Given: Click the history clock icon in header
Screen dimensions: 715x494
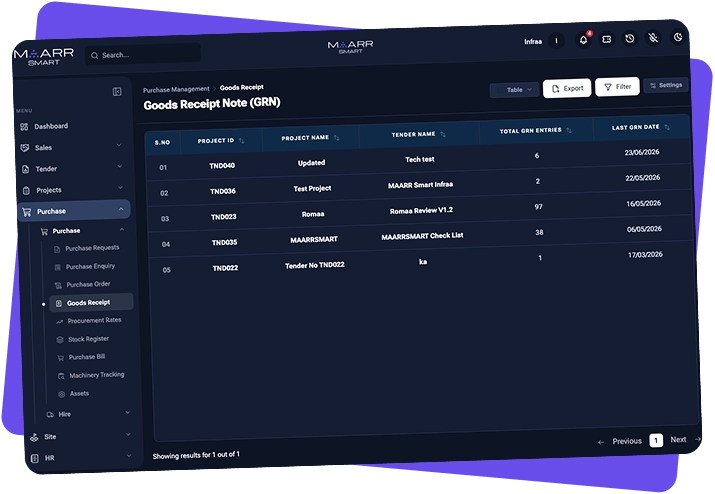Looking at the screenshot, I should 630,39.
